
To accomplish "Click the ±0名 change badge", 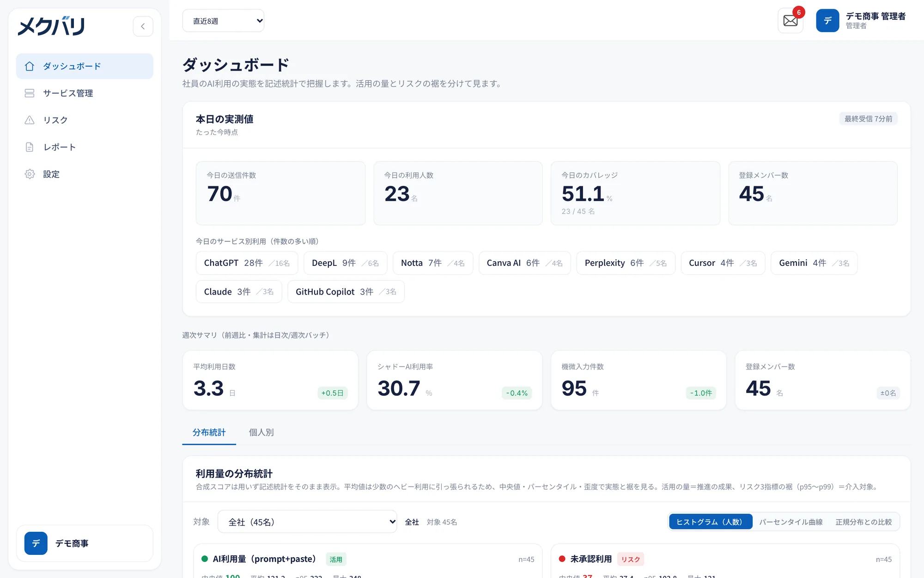I will click(x=888, y=393).
